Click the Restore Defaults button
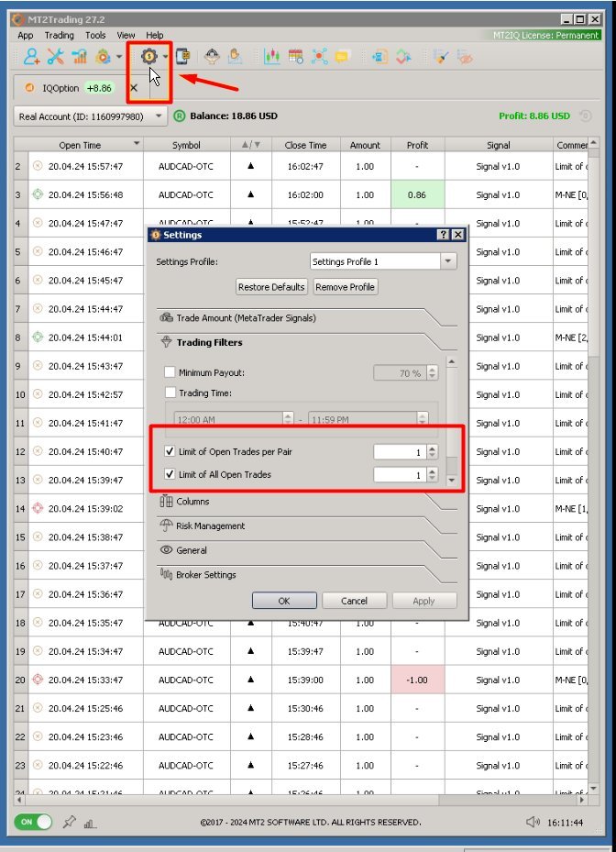This screenshot has height=852, width=616. tap(271, 287)
